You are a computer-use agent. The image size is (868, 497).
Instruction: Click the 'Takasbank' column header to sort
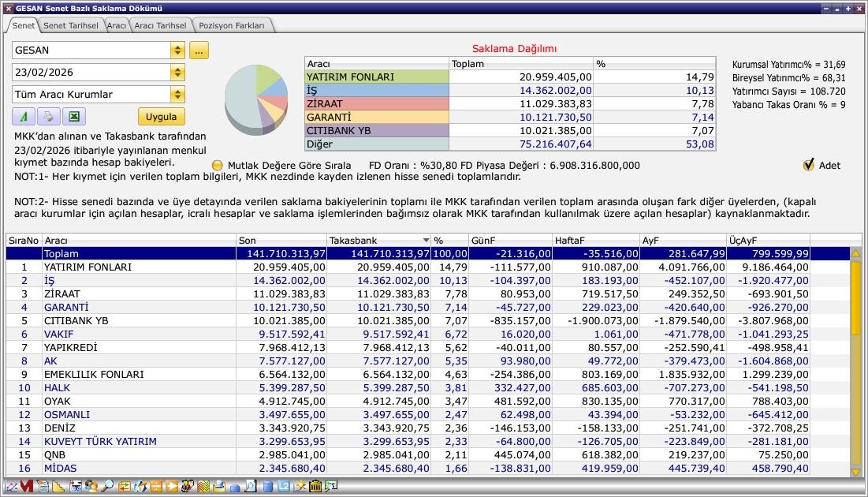tap(378, 240)
